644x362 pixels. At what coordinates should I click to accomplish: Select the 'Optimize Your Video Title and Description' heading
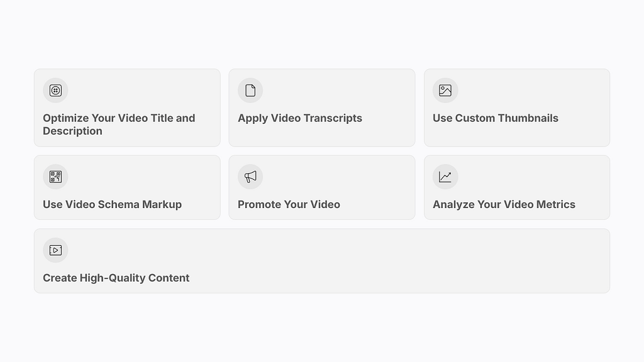[x=119, y=124]
